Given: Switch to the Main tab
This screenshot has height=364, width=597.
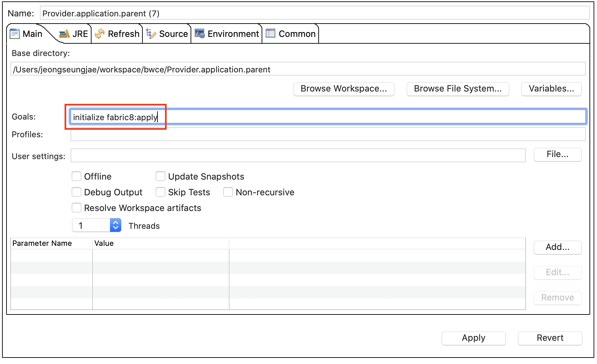Looking at the screenshot, I should coord(27,34).
